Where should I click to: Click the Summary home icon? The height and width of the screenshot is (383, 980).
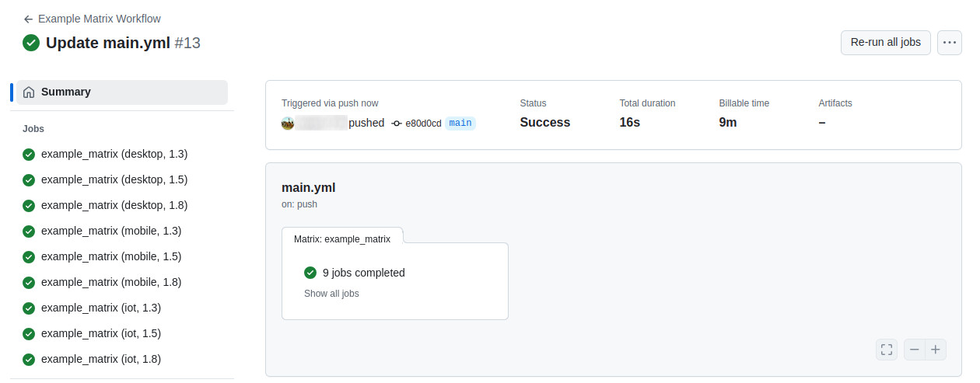(x=29, y=92)
